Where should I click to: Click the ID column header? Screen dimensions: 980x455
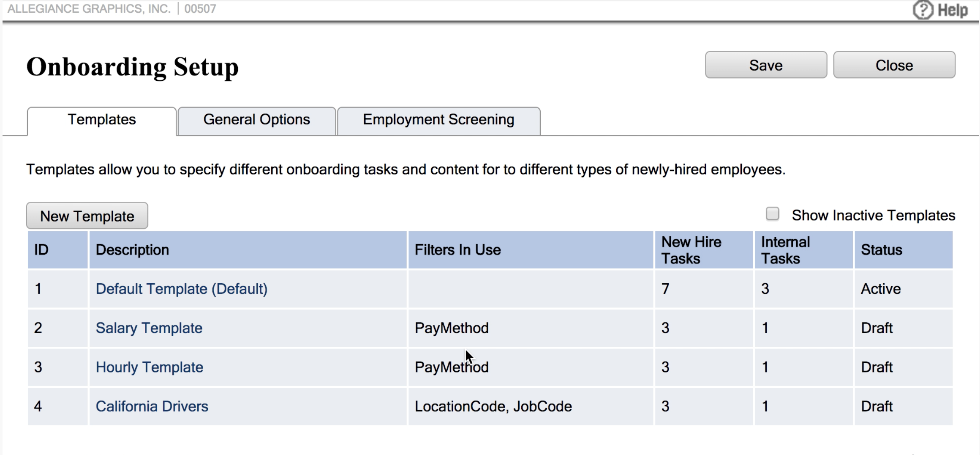click(41, 250)
